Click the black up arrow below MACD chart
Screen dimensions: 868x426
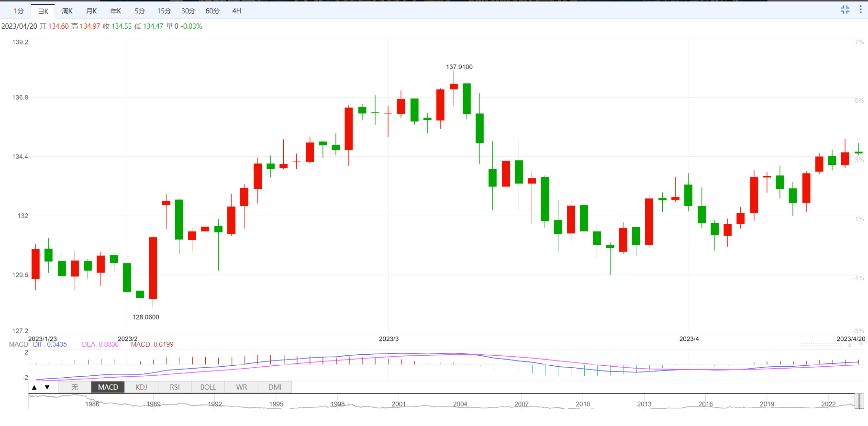tap(34, 387)
